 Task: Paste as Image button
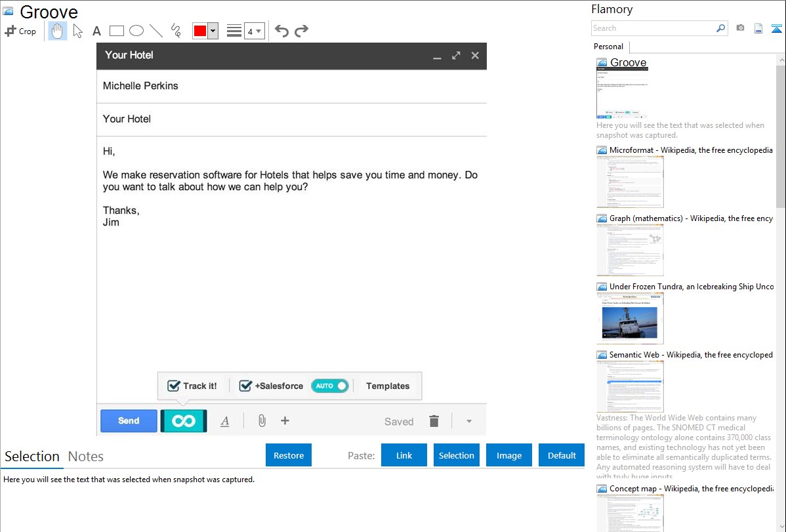(508, 455)
